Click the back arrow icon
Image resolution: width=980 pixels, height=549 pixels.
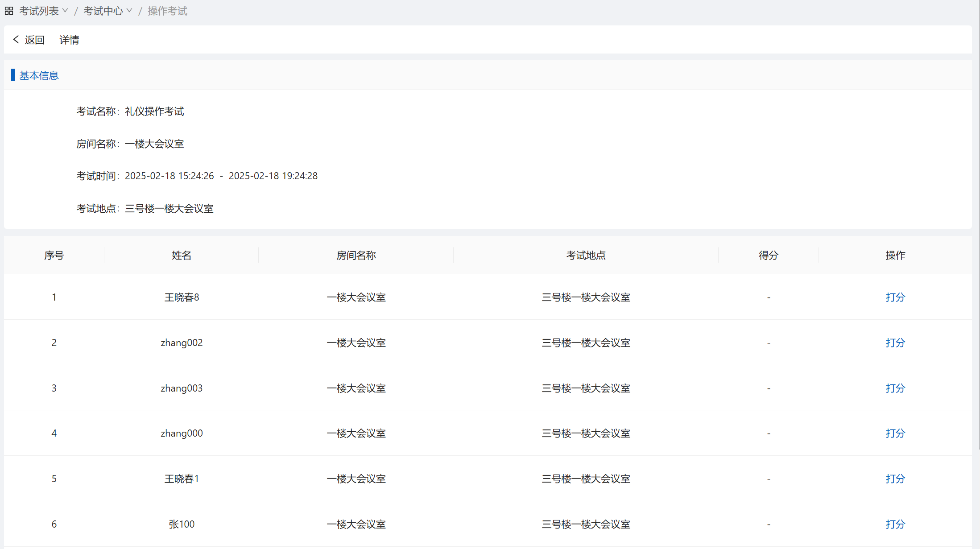(16, 40)
